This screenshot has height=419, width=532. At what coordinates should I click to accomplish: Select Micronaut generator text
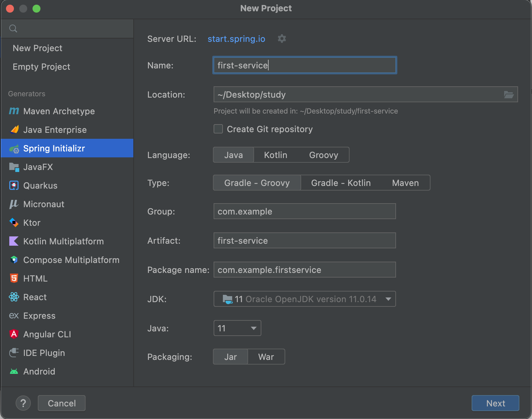coord(44,204)
